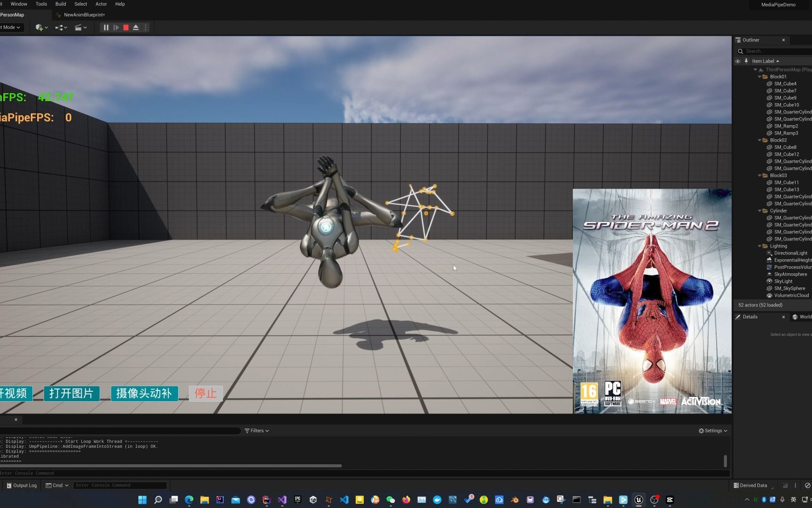Toggle the Outliner visibility eye column

click(x=738, y=61)
